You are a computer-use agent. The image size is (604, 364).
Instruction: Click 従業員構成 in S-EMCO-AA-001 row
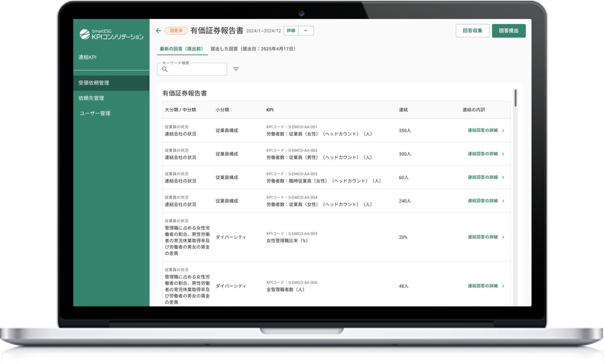pos(227,130)
